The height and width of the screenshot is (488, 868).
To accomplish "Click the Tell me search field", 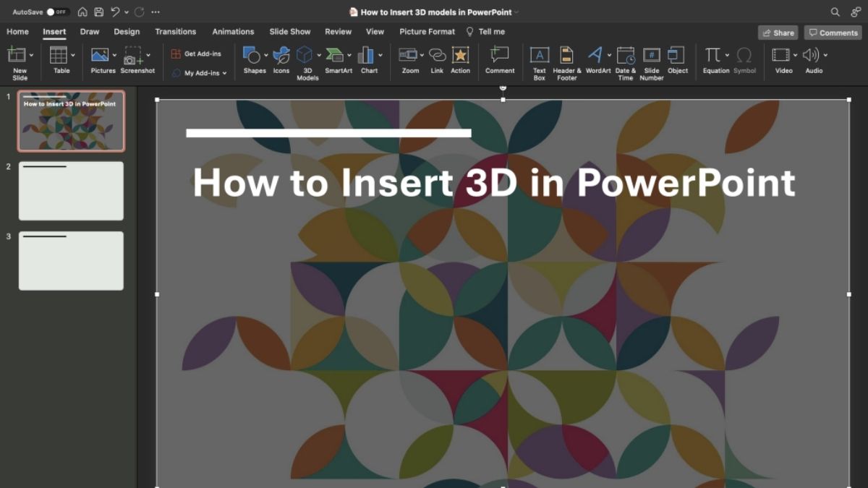I will coord(491,32).
